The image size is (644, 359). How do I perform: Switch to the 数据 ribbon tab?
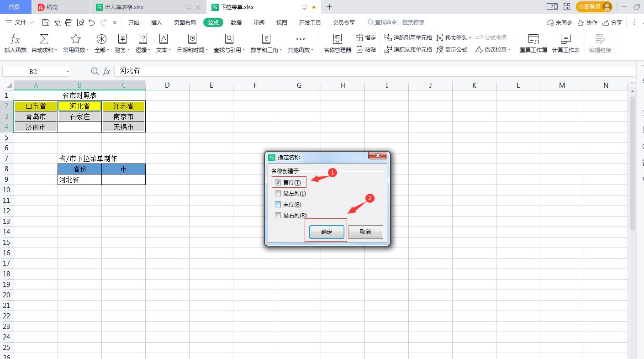click(x=236, y=22)
